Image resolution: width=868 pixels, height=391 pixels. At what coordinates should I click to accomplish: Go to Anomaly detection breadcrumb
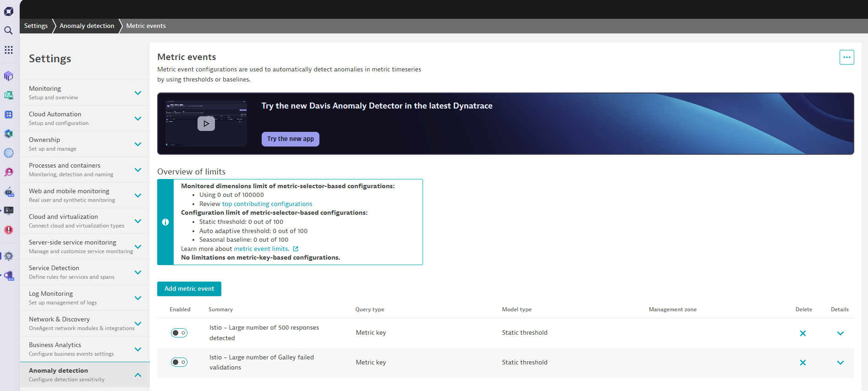(x=87, y=26)
